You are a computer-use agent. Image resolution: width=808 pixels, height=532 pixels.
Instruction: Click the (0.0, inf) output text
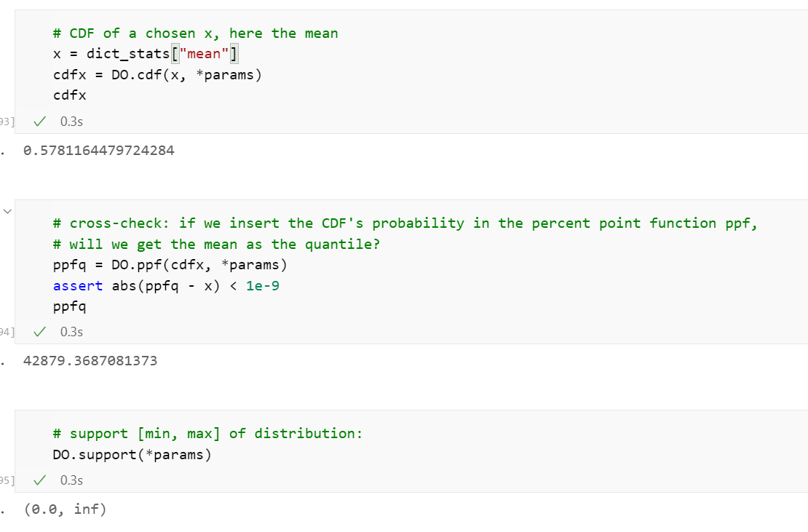[66, 509]
